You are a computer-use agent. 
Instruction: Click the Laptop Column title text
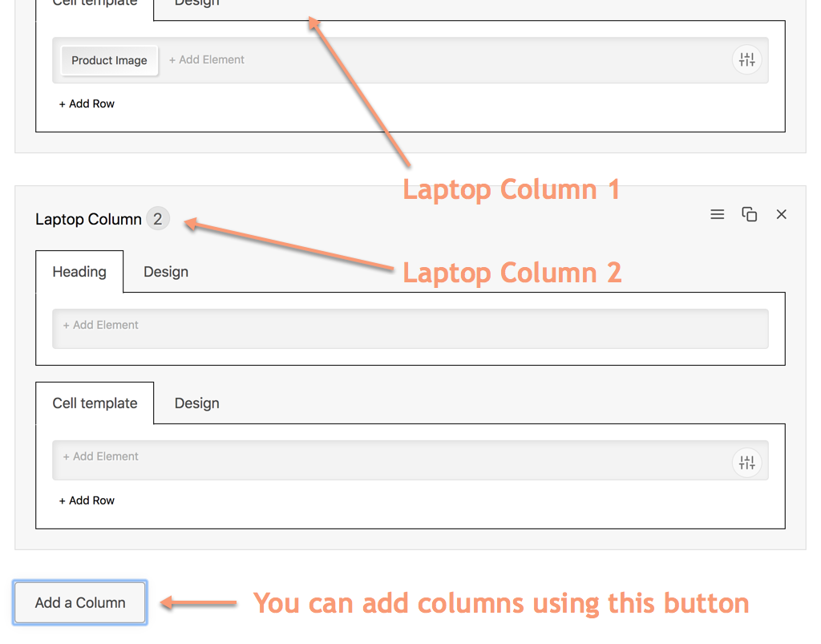click(88, 219)
